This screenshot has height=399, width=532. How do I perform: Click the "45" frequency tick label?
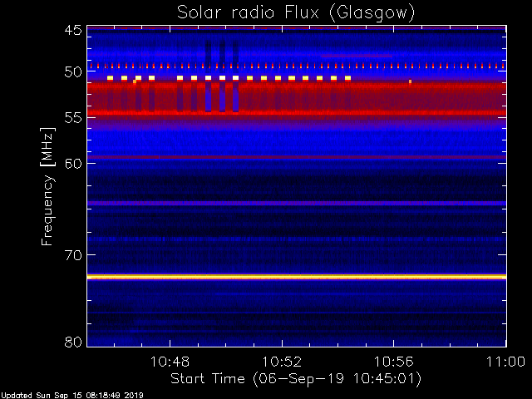tap(73, 30)
